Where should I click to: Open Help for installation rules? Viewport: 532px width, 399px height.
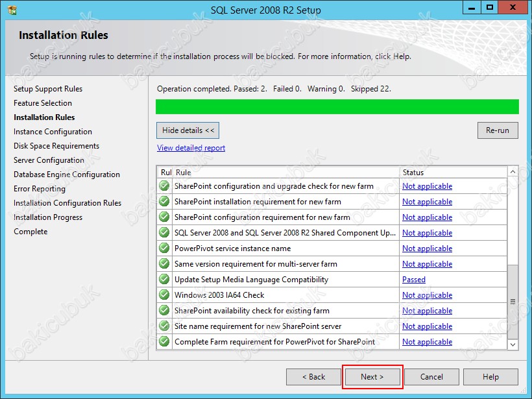(490, 377)
